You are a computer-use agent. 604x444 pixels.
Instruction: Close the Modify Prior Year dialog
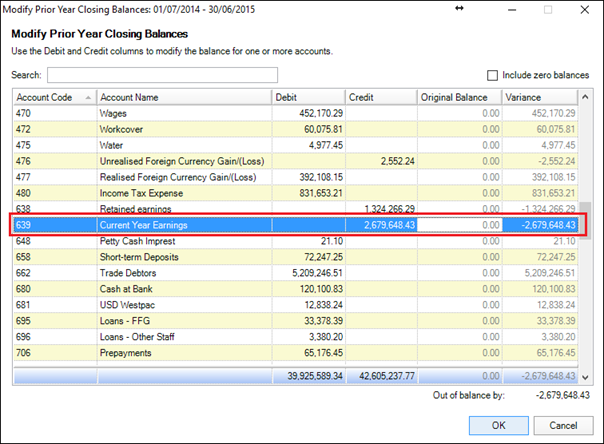click(x=586, y=8)
